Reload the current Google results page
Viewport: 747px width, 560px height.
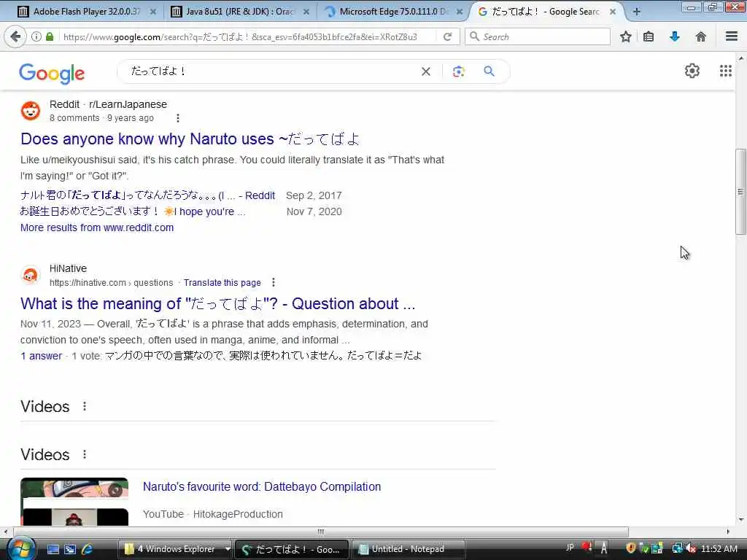(x=447, y=36)
